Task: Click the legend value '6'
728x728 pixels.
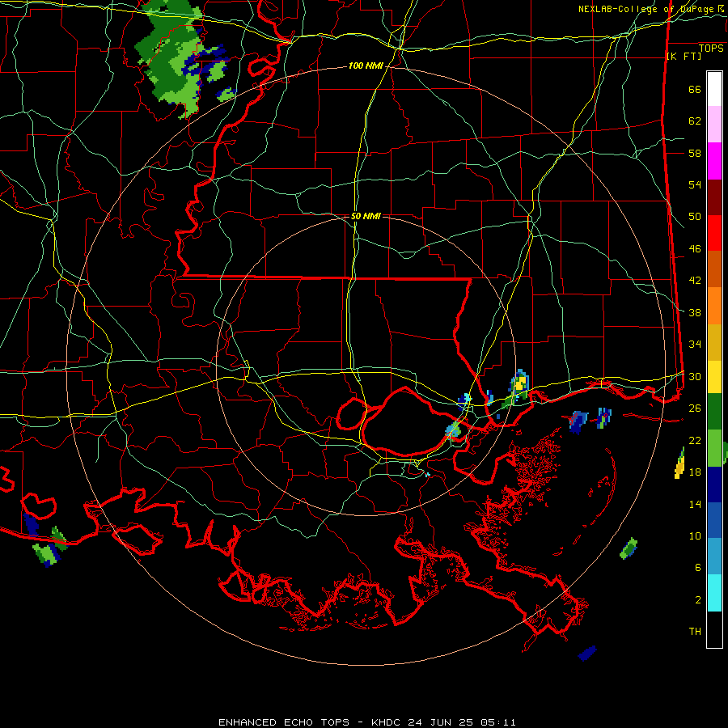Action: coord(698,568)
